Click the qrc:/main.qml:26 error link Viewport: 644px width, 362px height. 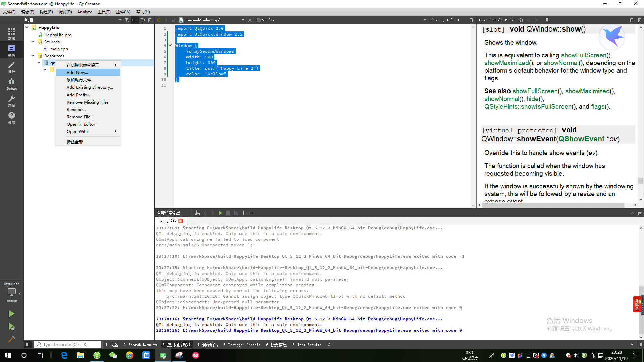[177, 245]
